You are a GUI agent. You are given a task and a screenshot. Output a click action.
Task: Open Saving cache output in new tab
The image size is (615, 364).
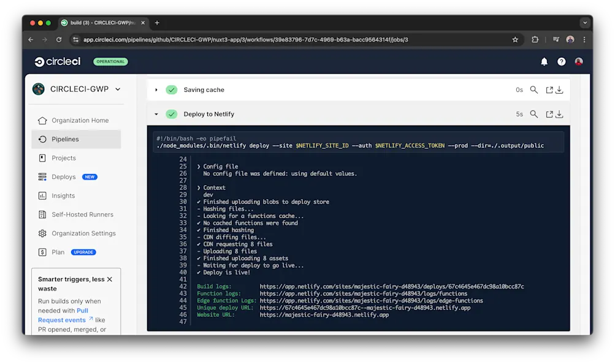coord(549,89)
